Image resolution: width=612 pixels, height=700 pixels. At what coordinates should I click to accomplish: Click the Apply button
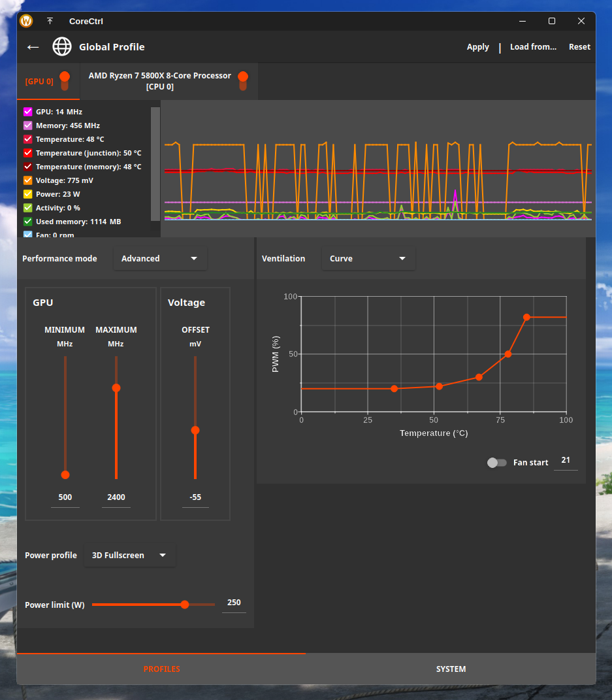coord(477,47)
